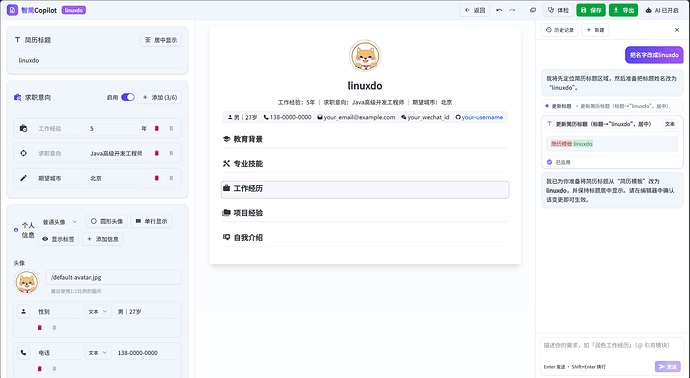Click drag handle below 性别 row
Viewport: 690px width, 378px height.
click(x=54, y=327)
